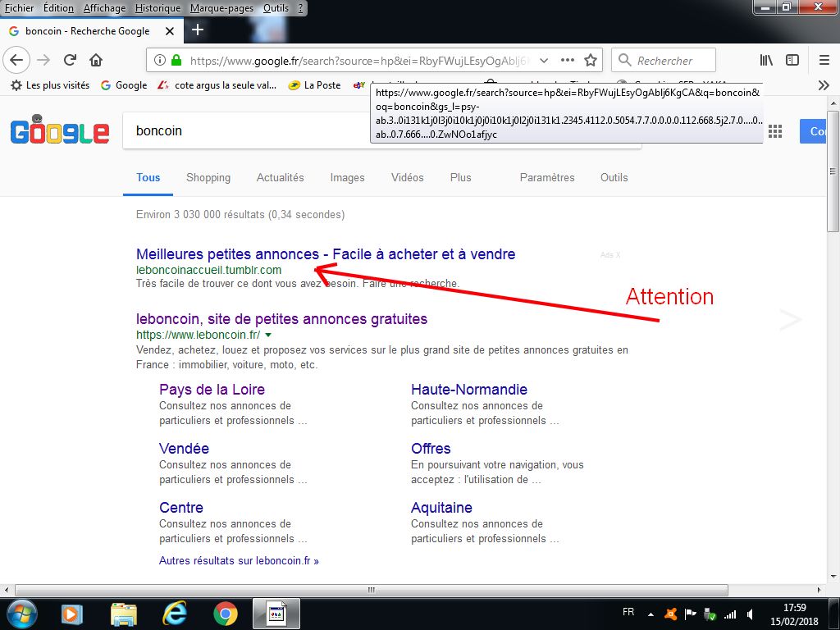840x630 pixels.
Task: Follow the Centre sitelink
Action: [x=181, y=507]
